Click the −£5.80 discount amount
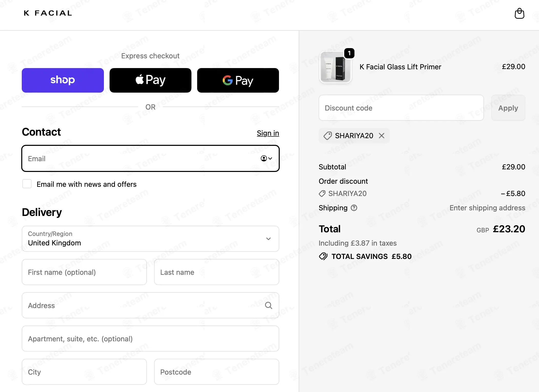 point(513,193)
